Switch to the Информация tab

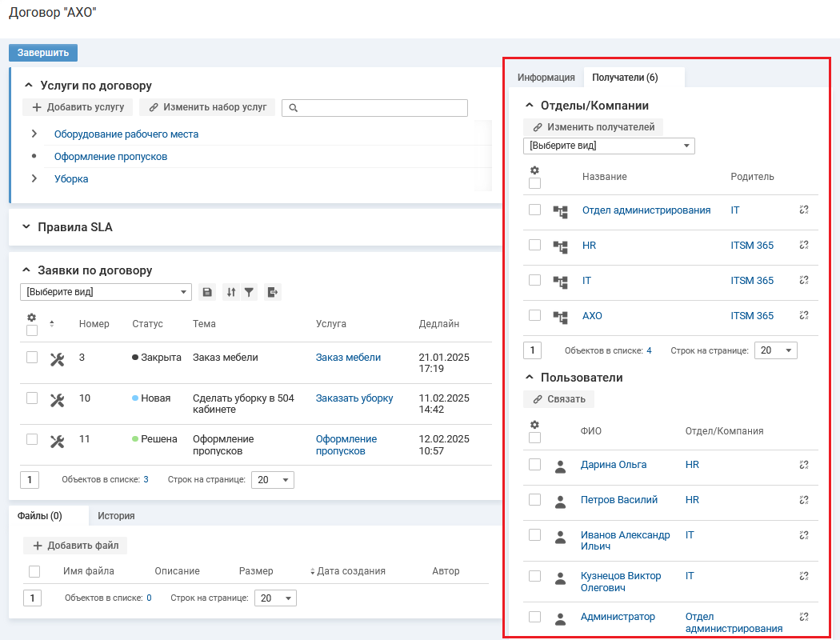pos(546,78)
